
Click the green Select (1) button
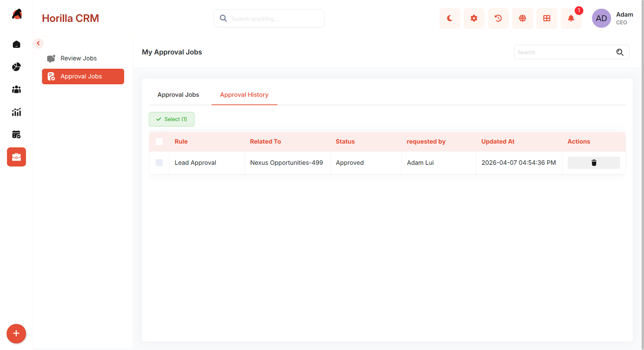(171, 119)
